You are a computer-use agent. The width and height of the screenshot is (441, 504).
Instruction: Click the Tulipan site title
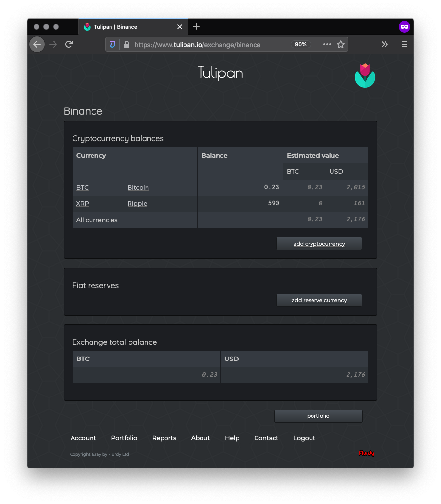pyautogui.click(x=220, y=72)
